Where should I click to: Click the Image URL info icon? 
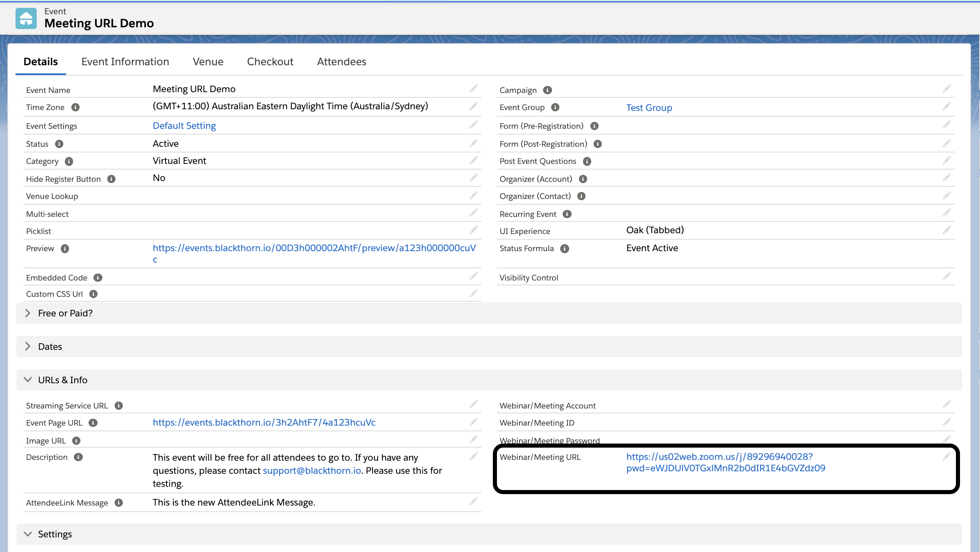point(76,441)
